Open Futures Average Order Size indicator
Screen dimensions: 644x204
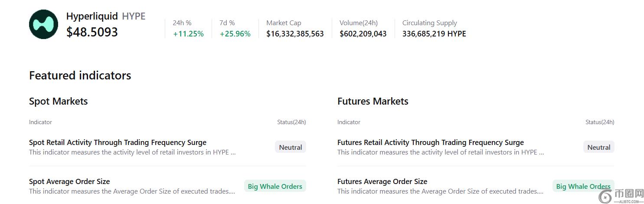pos(382,181)
